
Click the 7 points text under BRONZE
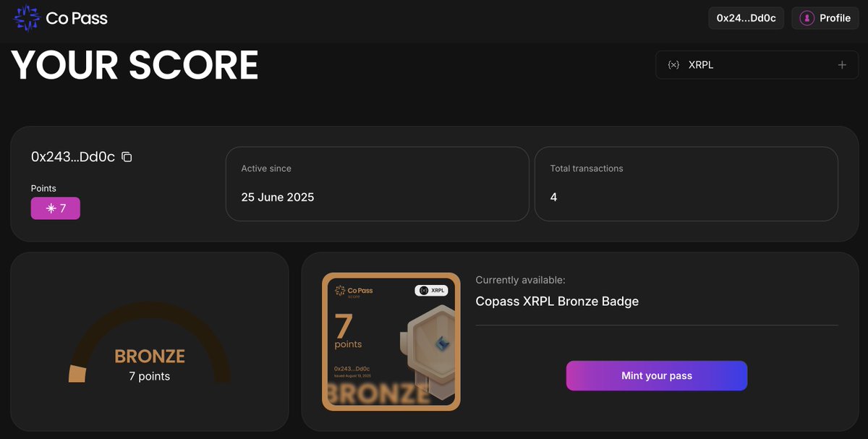(x=150, y=376)
